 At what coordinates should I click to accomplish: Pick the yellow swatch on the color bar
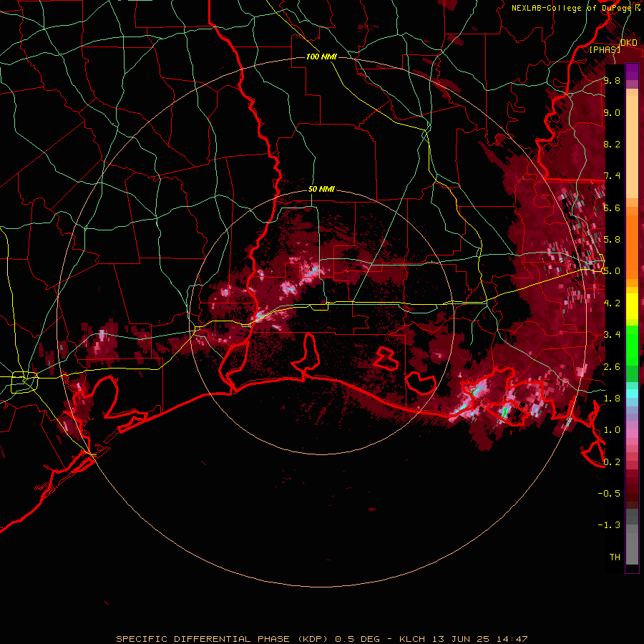(632, 306)
